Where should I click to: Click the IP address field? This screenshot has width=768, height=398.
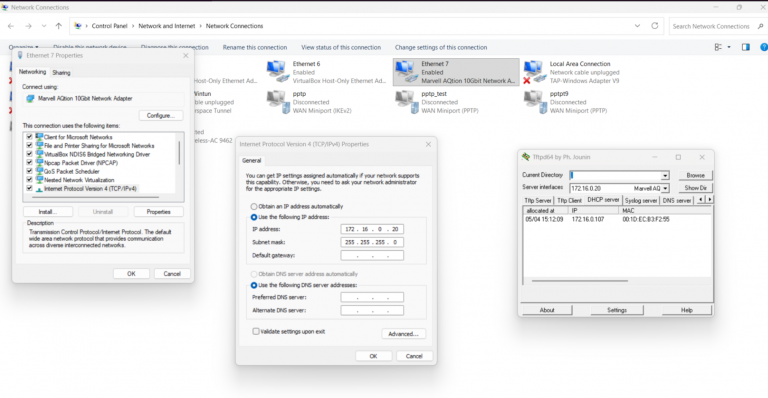(372, 229)
